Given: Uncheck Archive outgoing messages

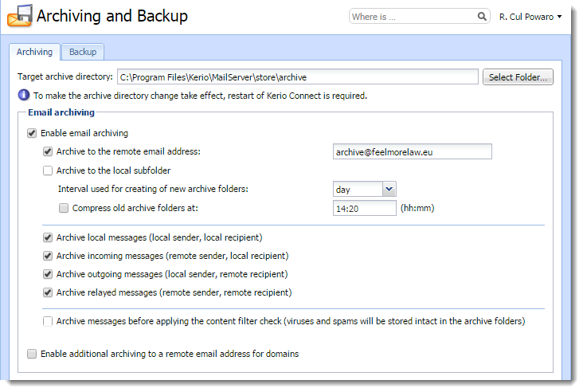Looking at the screenshot, I should click(48, 274).
